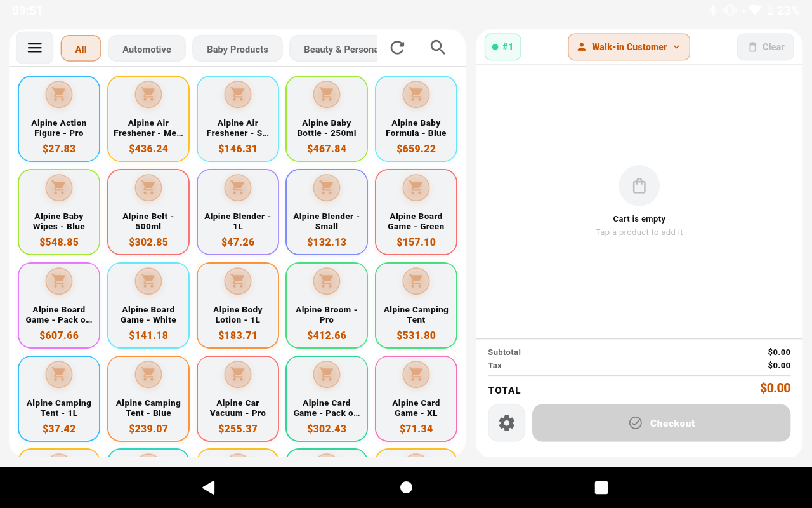812x508 pixels.
Task: Add Alpine Card Game - XL item
Action: pyautogui.click(x=416, y=399)
